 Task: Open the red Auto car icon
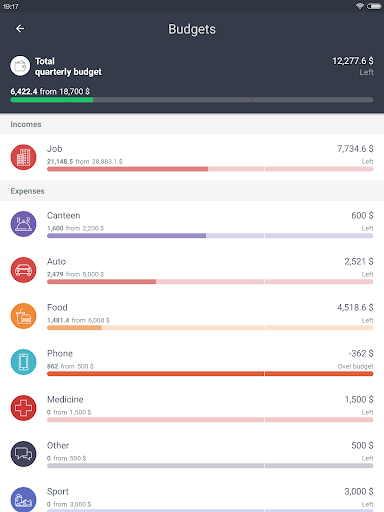pyautogui.click(x=23, y=270)
